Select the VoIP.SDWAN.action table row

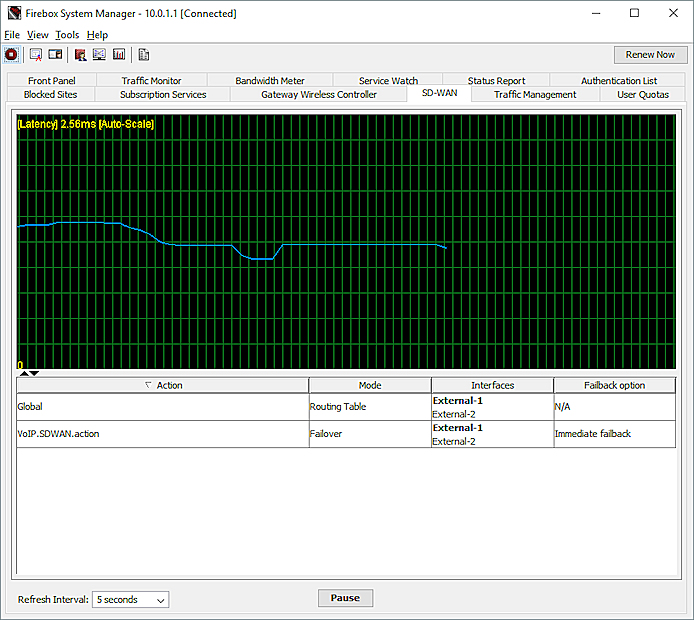[x=162, y=434]
